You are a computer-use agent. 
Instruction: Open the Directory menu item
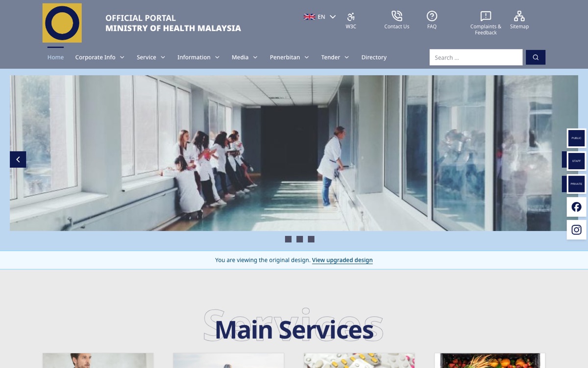click(x=374, y=57)
